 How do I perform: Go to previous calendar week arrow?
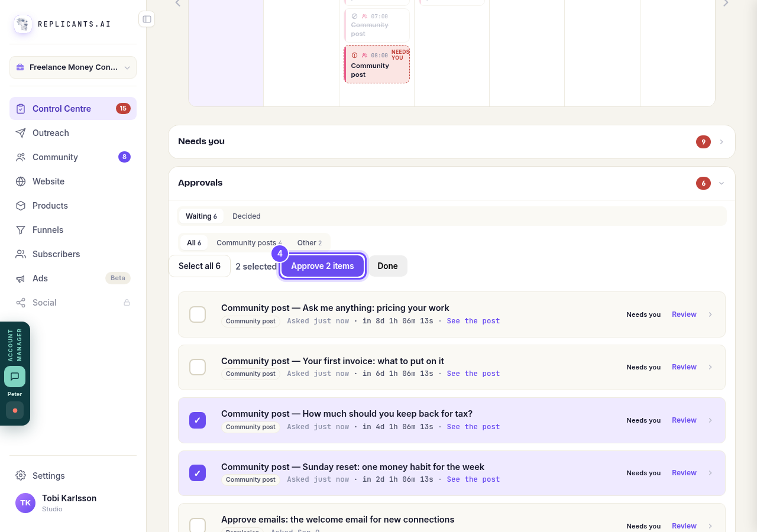(177, 3)
